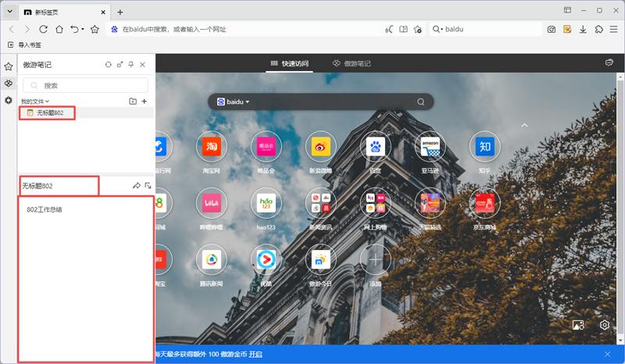Click the share icon beside 无标题802 title
Screen dimensions: 625x364
(137, 186)
